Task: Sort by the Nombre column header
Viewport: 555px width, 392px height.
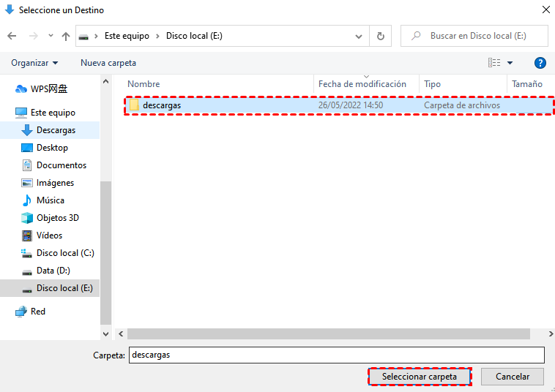Action: pyautogui.click(x=144, y=84)
